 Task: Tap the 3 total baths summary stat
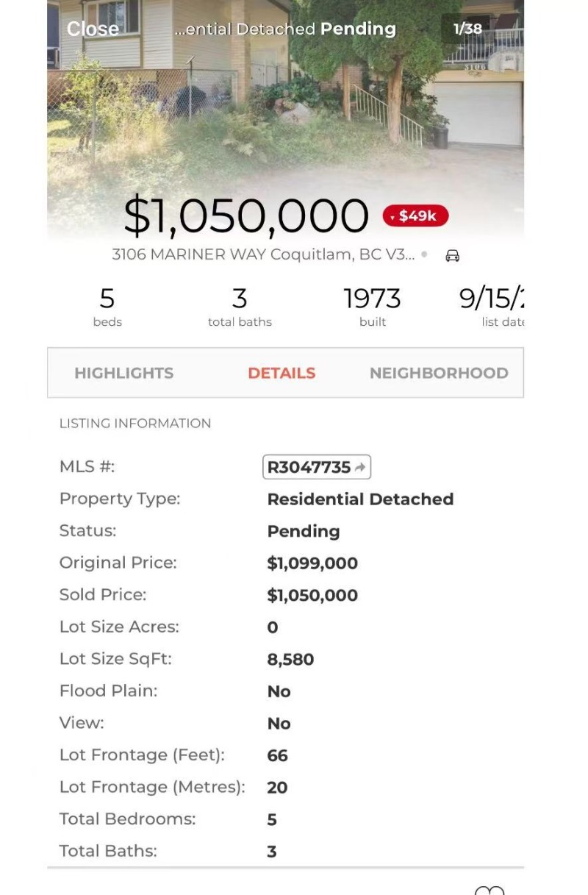coord(240,306)
